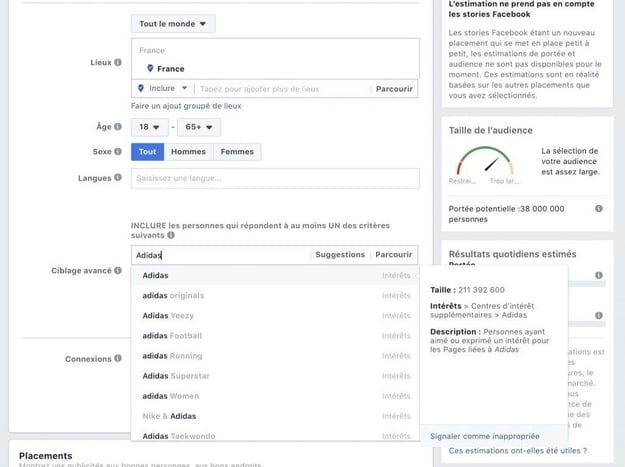Image resolution: width=625 pixels, height=467 pixels.
Task: Click the Résultats quotidiens estimés heading
Action: pyautogui.click(x=512, y=254)
